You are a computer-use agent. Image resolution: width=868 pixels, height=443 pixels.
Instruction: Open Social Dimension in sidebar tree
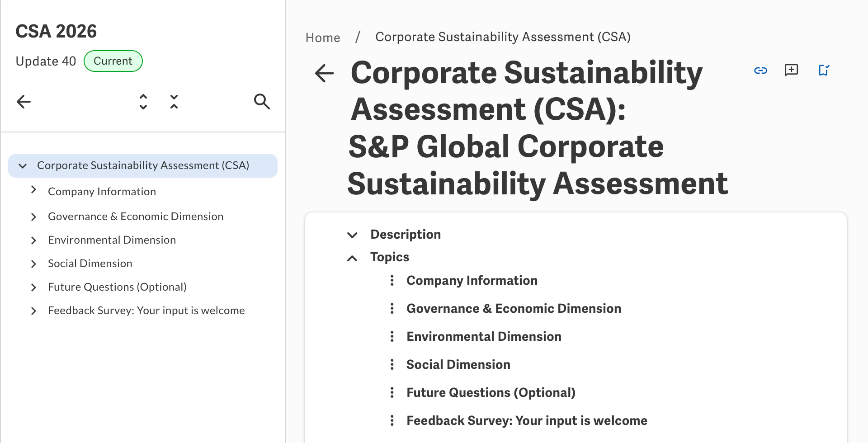click(90, 264)
